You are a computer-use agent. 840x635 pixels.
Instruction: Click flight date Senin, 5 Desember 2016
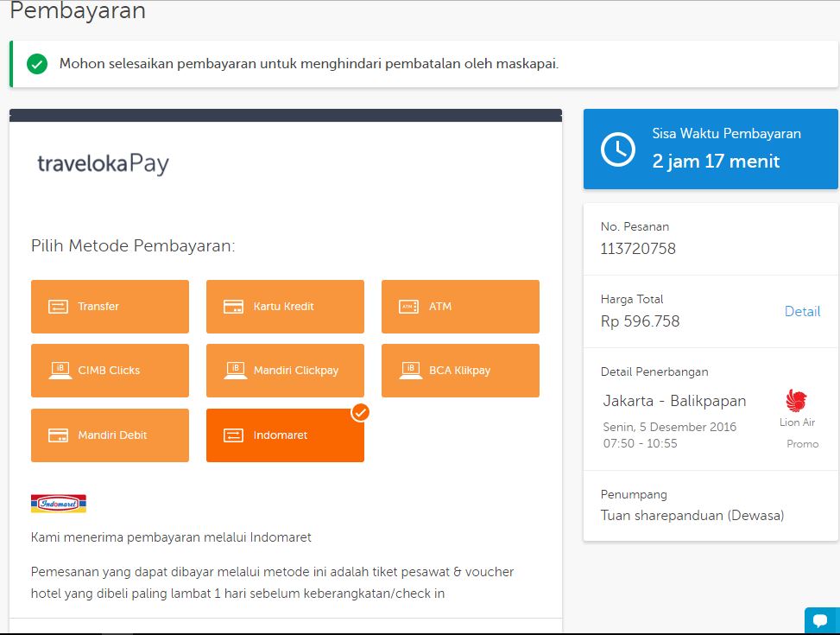pyautogui.click(x=670, y=427)
